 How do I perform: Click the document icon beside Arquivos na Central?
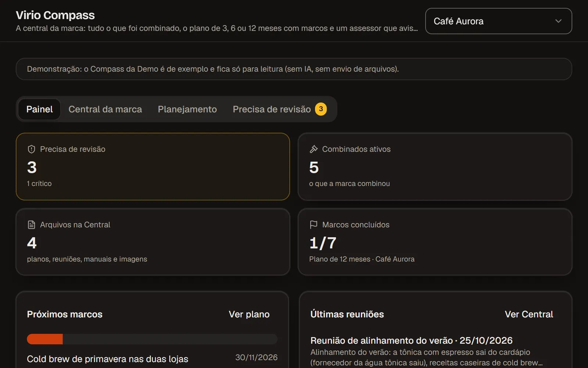pyautogui.click(x=32, y=224)
